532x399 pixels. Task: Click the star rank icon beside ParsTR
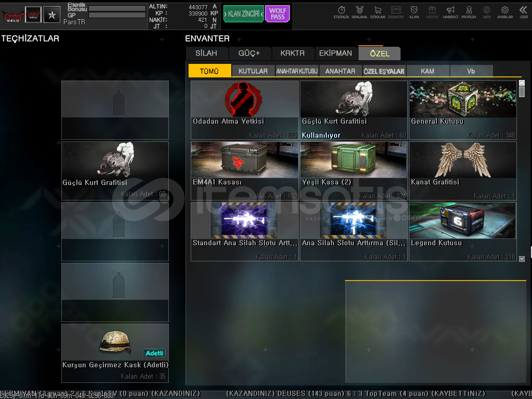click(52, 15)
